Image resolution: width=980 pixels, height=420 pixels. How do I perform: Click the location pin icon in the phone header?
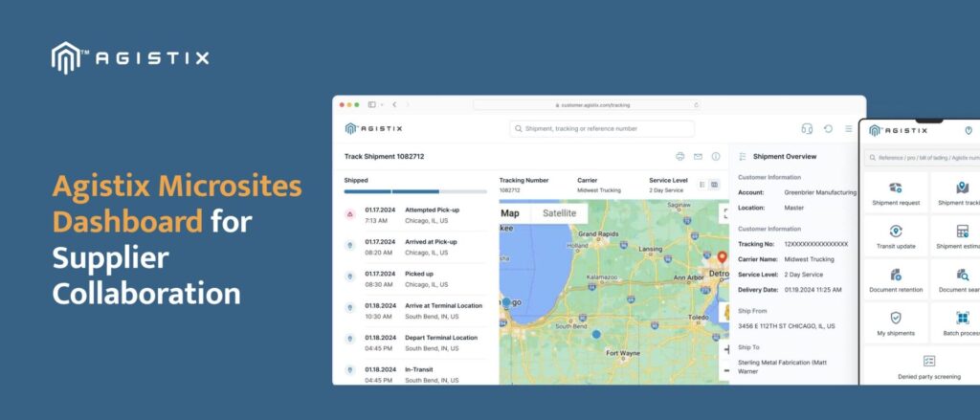[x=969, y=131]
